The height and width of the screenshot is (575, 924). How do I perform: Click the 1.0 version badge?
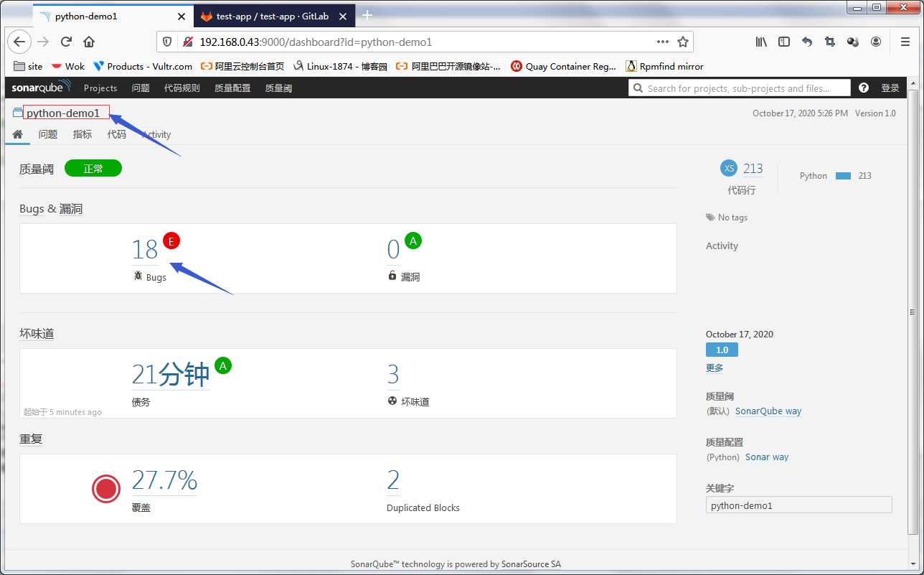tap(722, 350)
